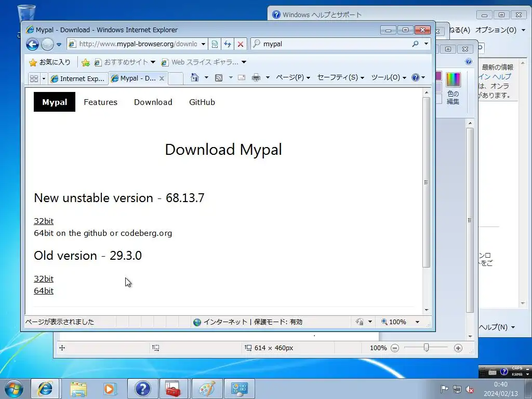Click the scroll down arrow on the webpage
This screenshot has height=399, width=532.
tap(427, 310)
